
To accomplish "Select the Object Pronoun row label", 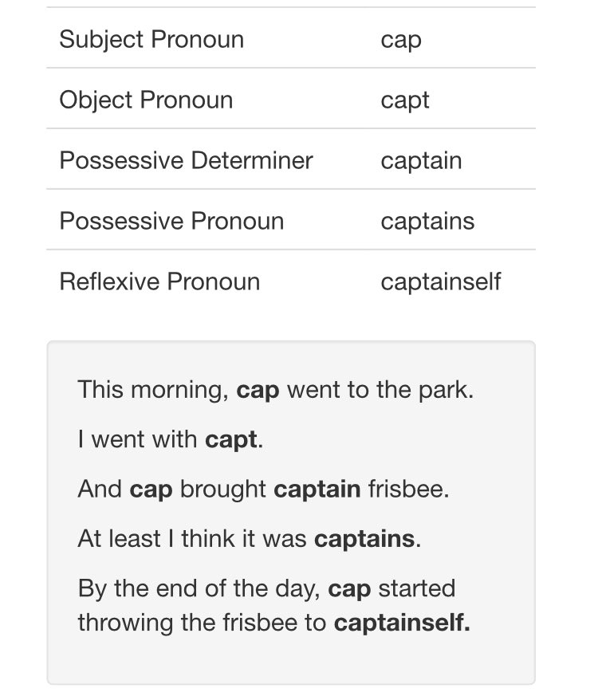I will tap(146, 100).
